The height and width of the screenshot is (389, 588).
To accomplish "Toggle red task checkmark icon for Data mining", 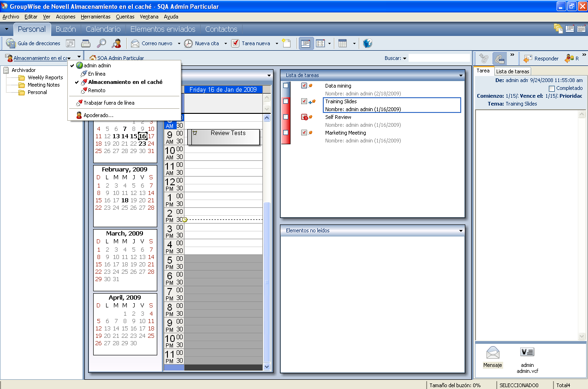I will pyautogui.click(x=304, y=86).
